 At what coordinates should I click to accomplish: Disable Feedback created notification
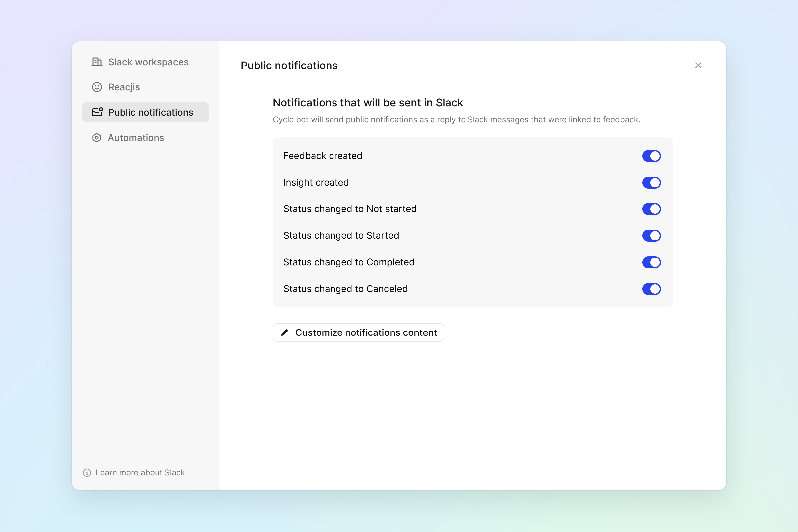(651, 156)
